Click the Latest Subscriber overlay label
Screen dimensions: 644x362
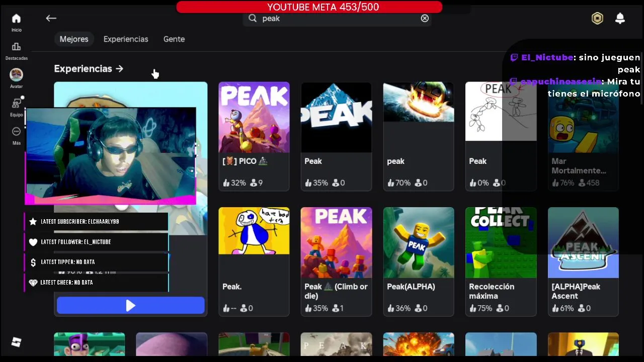click(80, 221)
